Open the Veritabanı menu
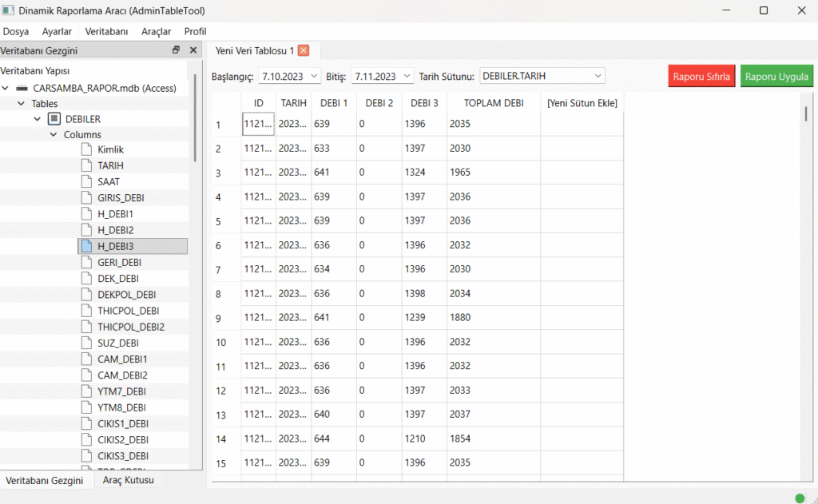Image resolution: width=818 pixels, height=504 pixels. point(106,31)
